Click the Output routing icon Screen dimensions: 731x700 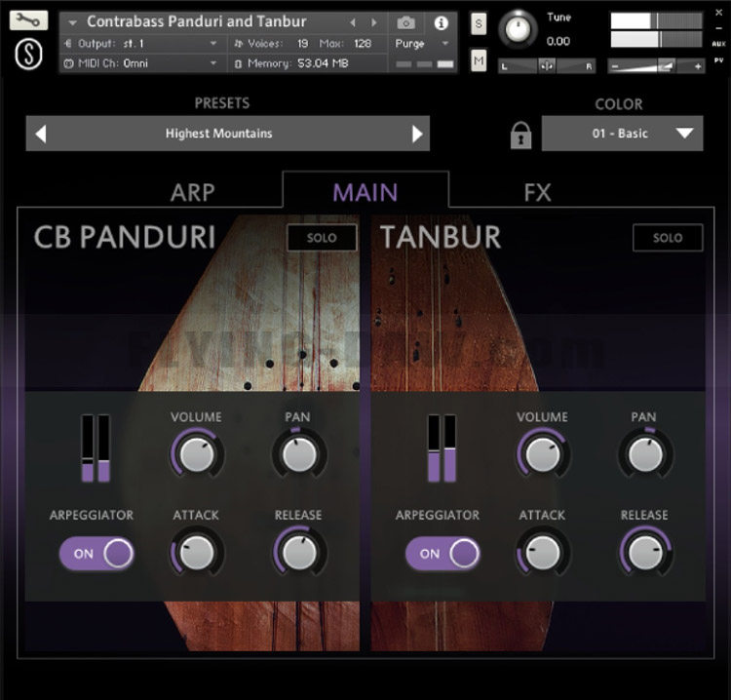[x=68, y=43]
